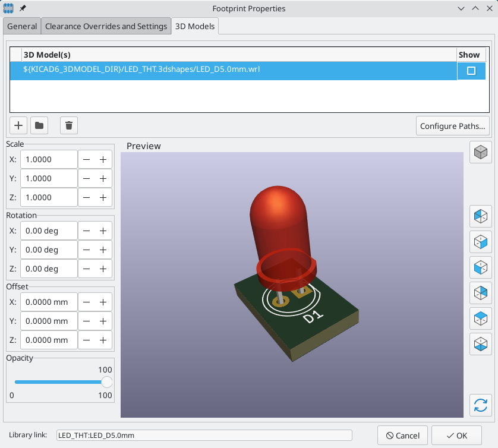Open the Configure Paths dialog
The width and height of the screenshot is (498, 448).
(x=453, y=125)
